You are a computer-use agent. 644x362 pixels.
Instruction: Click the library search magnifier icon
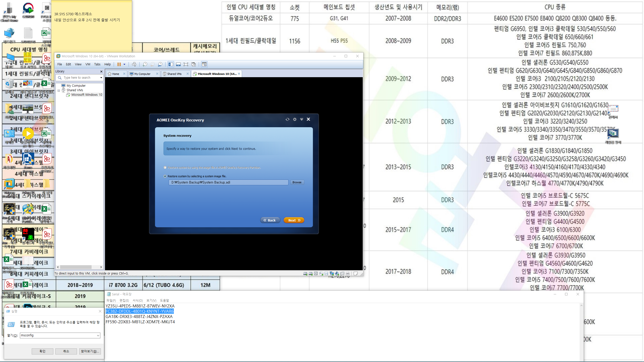[x=60, y=78]
